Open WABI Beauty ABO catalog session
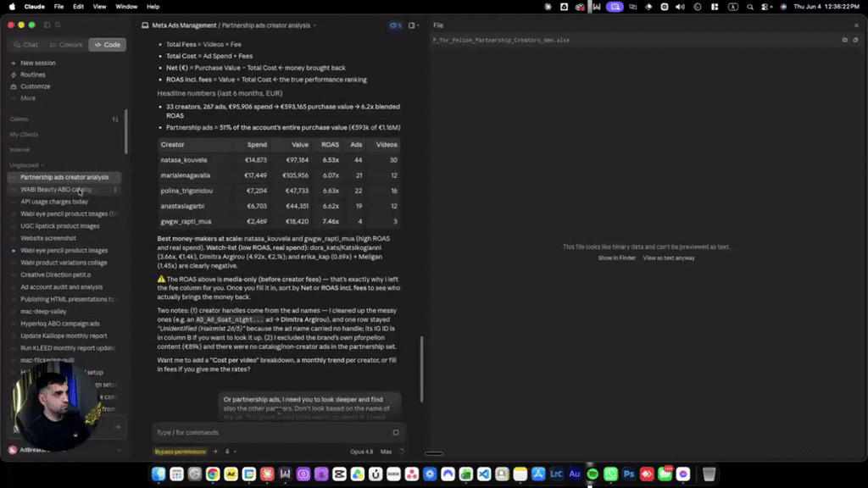The width and height of the screenshot is (868, 488). tap(56, 190)
